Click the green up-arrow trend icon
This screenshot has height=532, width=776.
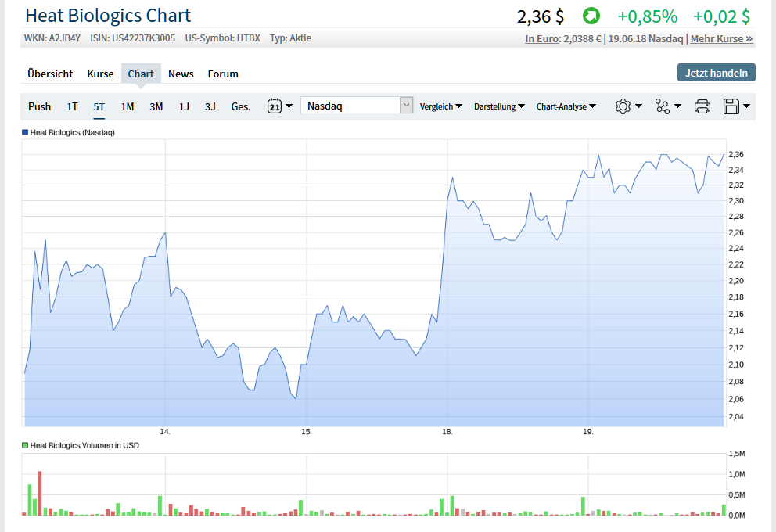click(x=591, y=16)
